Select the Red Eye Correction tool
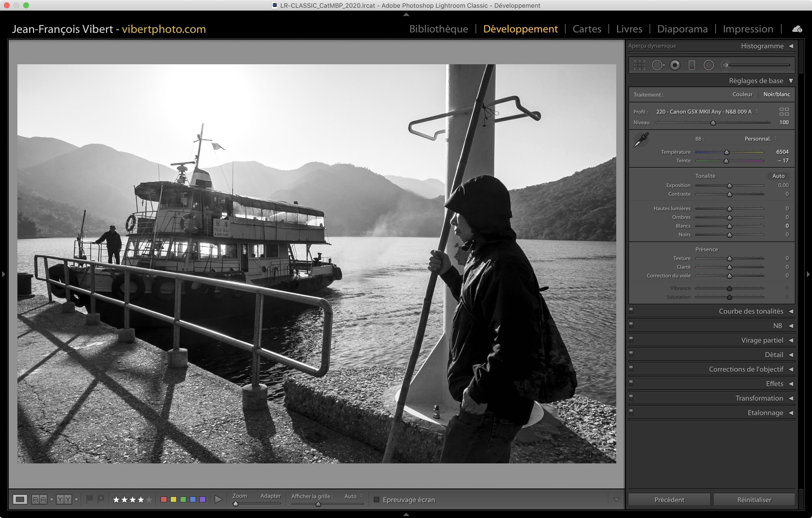This screenshot has height=518, width=812. tap(675, 65)
